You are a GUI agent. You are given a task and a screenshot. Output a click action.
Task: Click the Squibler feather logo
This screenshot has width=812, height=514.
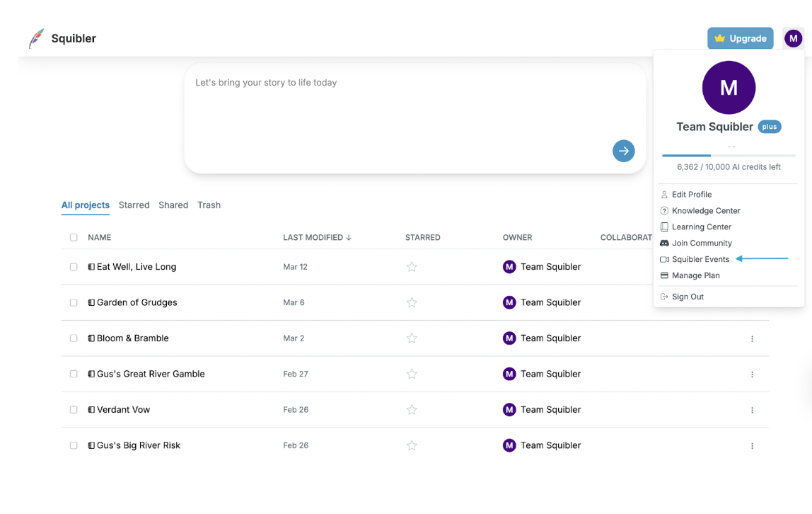[36, 38]
